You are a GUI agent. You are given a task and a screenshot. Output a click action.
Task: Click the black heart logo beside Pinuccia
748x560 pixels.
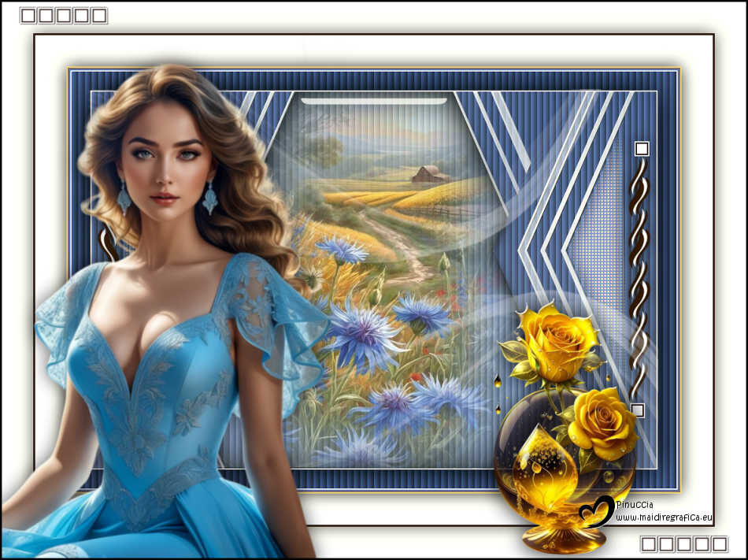[596, 511]
